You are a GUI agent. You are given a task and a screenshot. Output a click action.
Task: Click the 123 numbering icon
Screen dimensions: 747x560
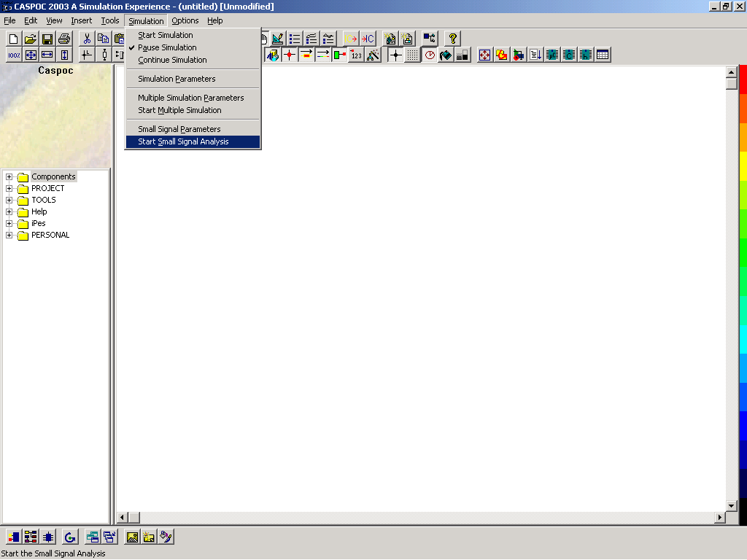(356, 55)
